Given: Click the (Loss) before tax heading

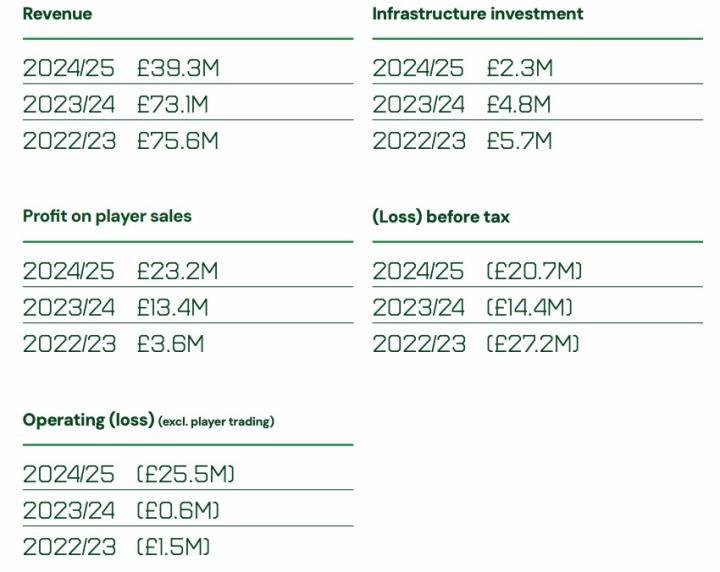Looking at the screenshot, I should [440, 216].
